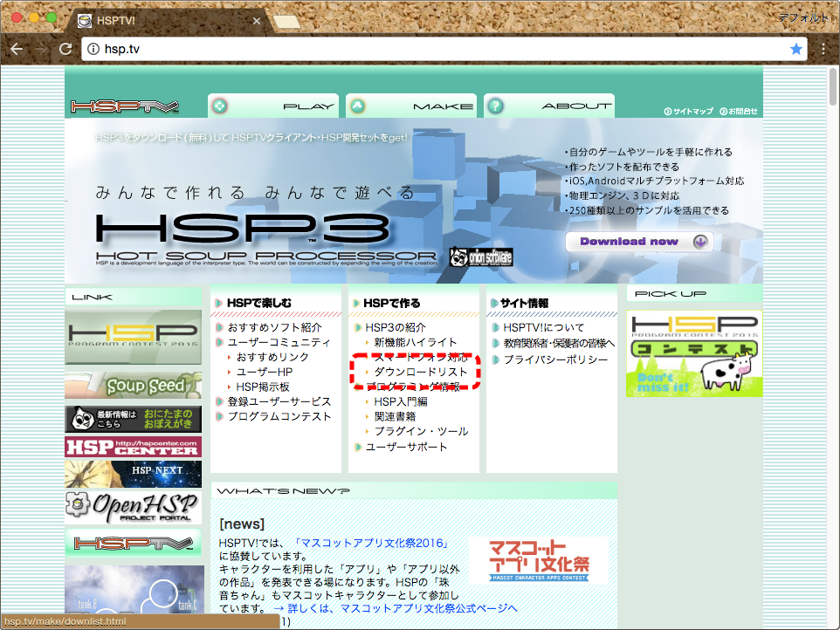The image size is (840, 630).
Task: Open the PICK UP contest banner with cow
Action: [x=694, y=353]
